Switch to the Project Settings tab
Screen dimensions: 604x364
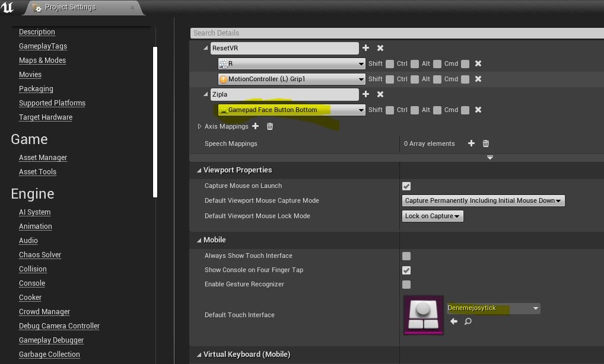pos(83,7)
